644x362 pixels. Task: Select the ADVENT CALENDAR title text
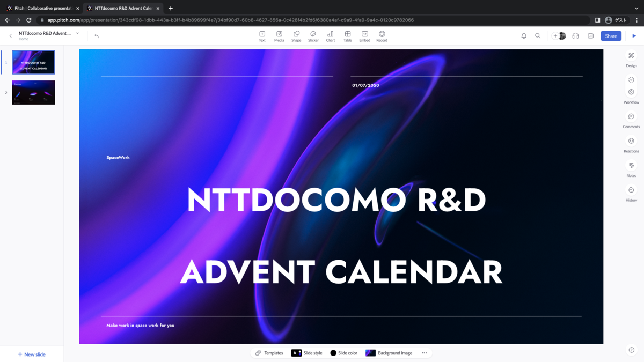point(341,271)
